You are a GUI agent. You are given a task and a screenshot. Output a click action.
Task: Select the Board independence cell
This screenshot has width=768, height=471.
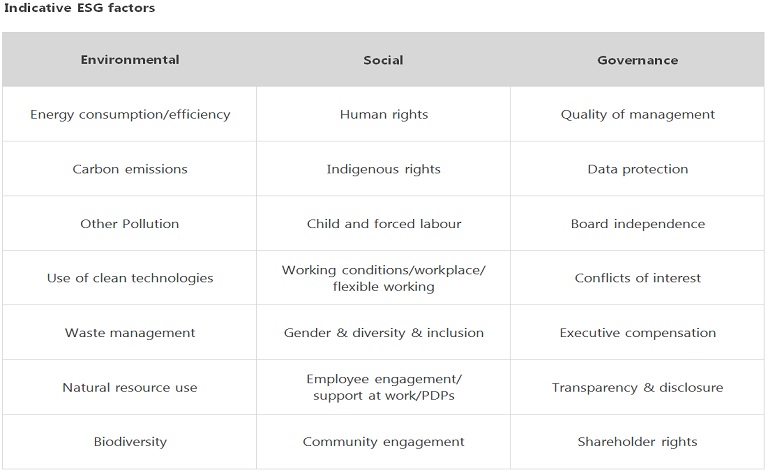[637, 223]
